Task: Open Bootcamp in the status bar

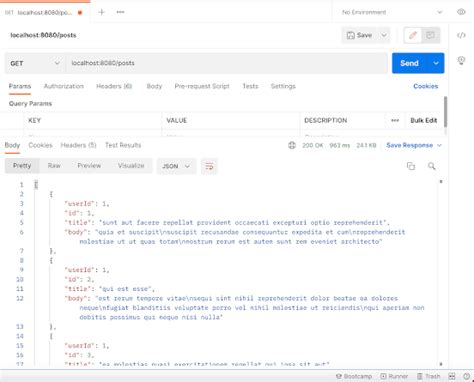Action: pyautogui.click(x=354, y=376)
